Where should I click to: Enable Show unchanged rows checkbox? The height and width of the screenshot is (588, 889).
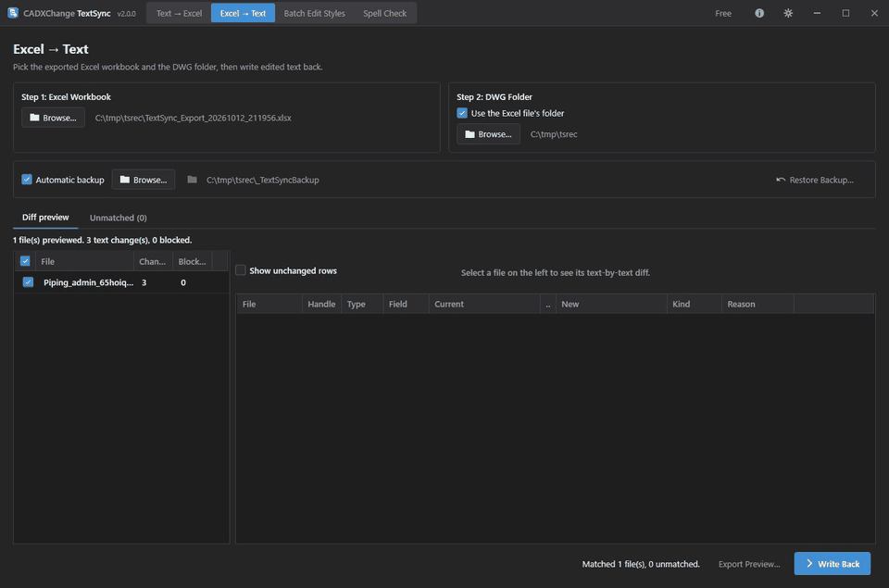241,269
